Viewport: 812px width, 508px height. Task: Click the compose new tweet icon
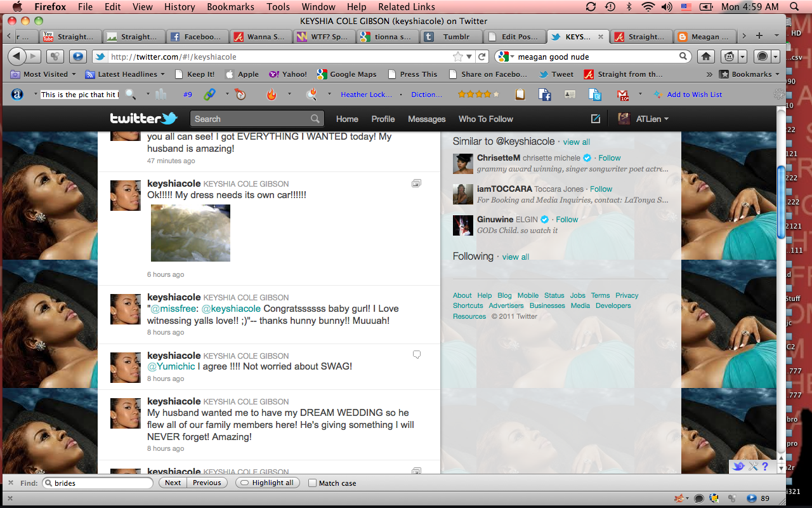point(595,119)
